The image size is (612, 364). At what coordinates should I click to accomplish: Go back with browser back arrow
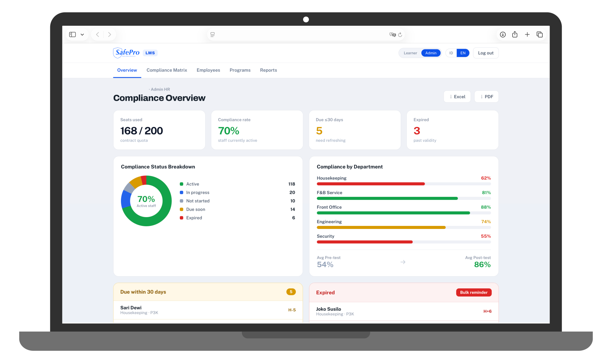coord(98,35)
